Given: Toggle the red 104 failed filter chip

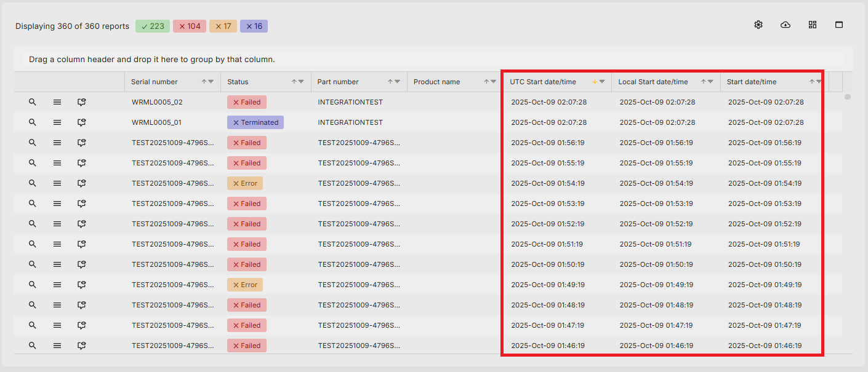Looking at the screenshot, I should point(190,26).
